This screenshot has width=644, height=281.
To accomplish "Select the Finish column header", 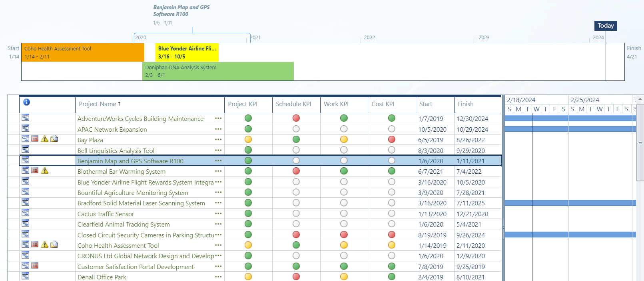I will (x=465, y=104).
